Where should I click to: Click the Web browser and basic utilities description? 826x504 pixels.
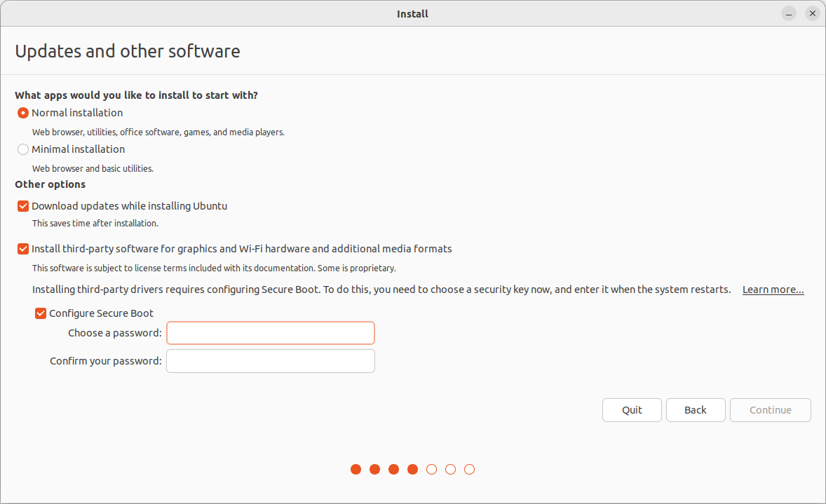tap(93, 168)
